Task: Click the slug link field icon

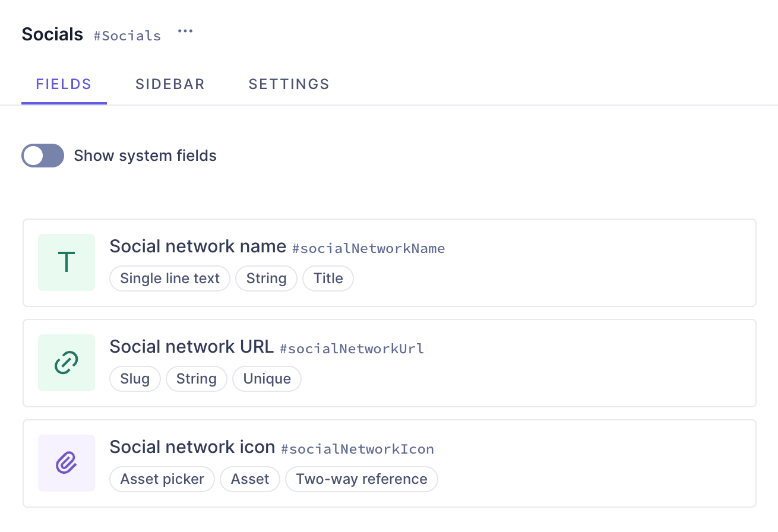Action: click(x=67, y=363)
